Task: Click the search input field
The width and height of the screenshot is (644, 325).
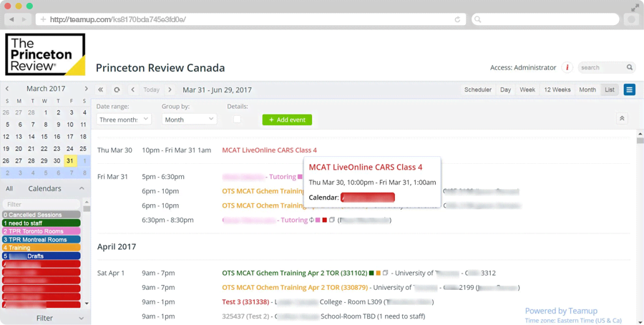Action: coord(602,67)
